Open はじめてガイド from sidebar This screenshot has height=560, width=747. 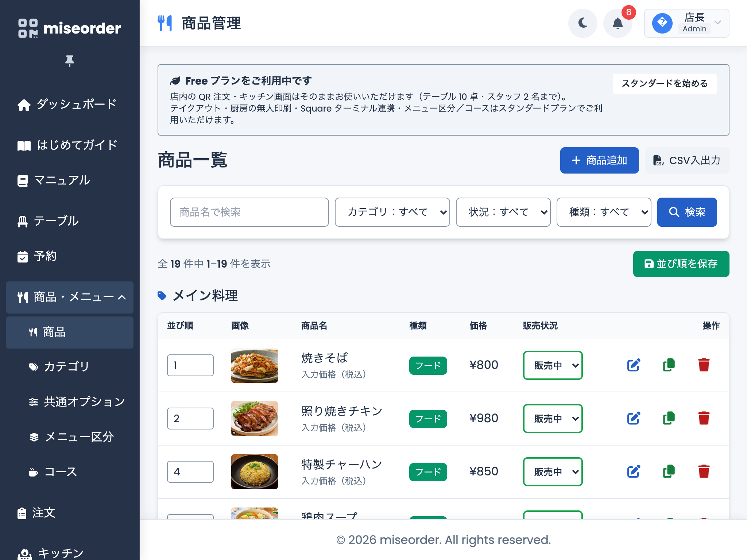[70, 145]
